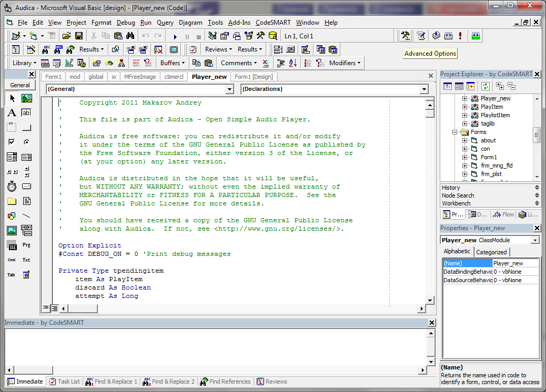This screenshot has height=392, width=546.
Task: Open the Debug menu
Action: (126, 23)
